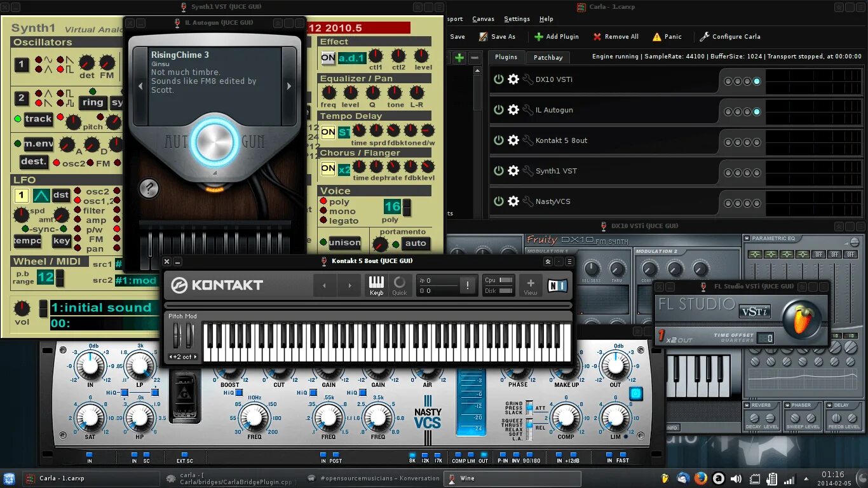Toggle power for Synth1 VST plugin in Carla
868x488 pixels.
tap(499, 171)
